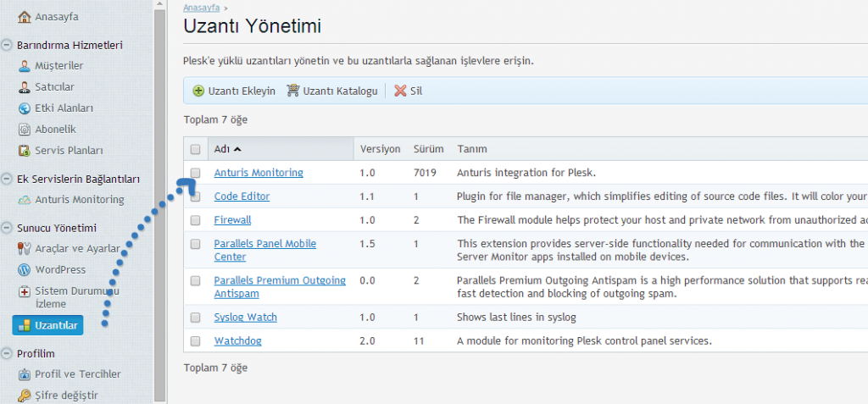Collapse the Profilim section
Image resolution: width=868 pixels, height=404 pixels.
[7, 354]
